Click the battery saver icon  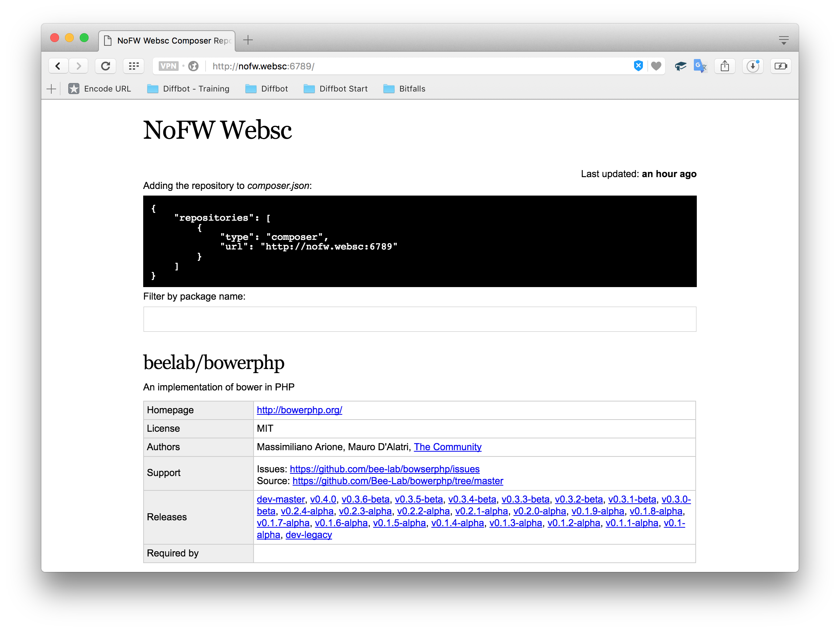click(781, 66)
